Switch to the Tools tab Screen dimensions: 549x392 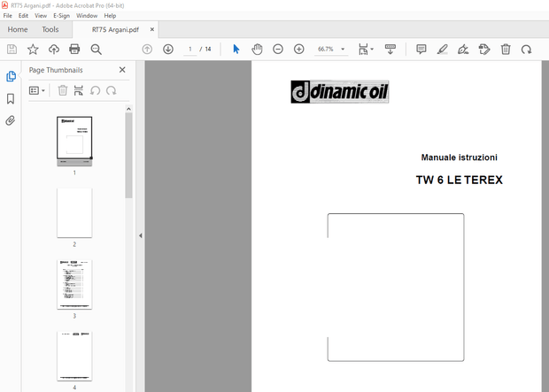[x=50, y=29]
